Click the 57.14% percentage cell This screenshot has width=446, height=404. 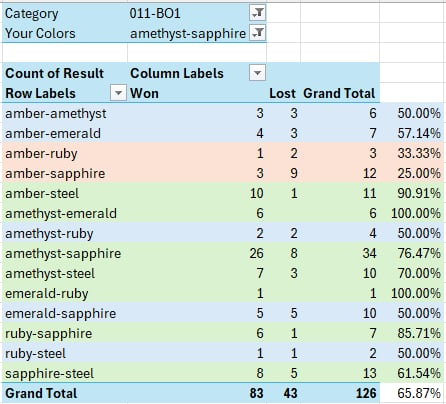(x=412, y=133)
